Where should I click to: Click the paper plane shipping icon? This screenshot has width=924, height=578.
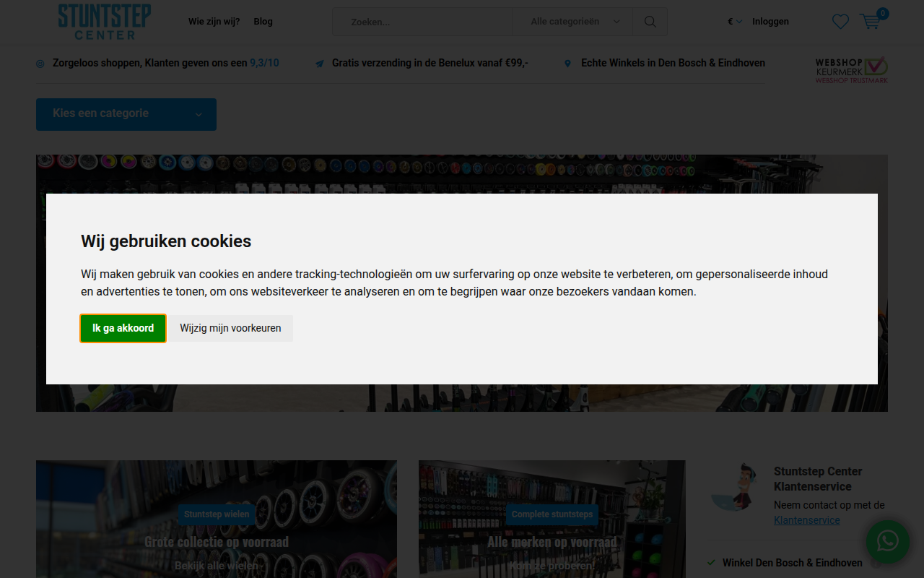[319, 64]
